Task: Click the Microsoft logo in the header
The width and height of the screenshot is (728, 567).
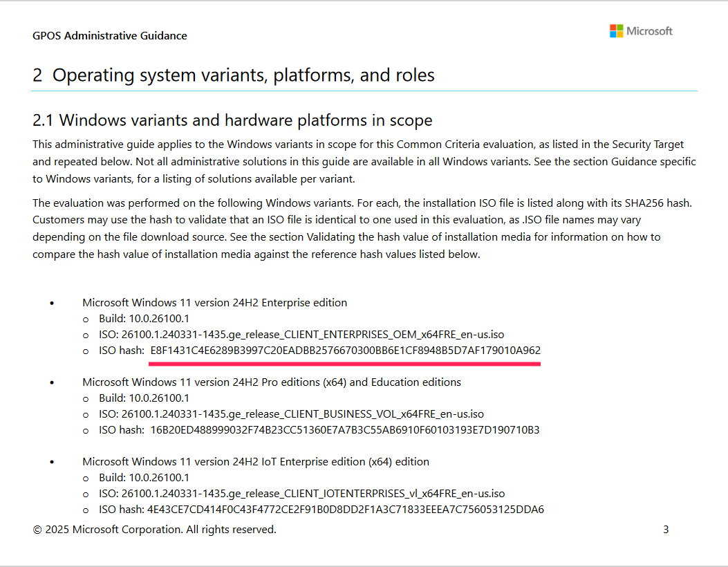Action: [641, 31]
